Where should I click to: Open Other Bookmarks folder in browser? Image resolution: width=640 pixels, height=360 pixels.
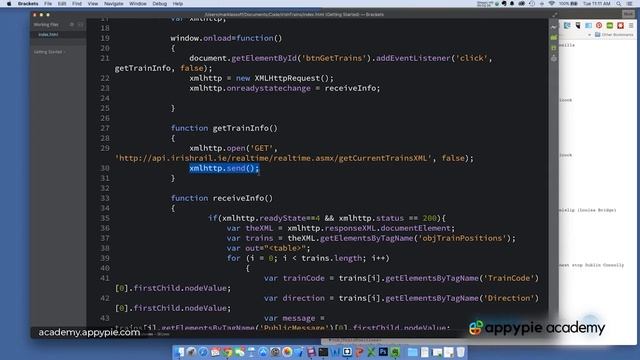point(614,35)
